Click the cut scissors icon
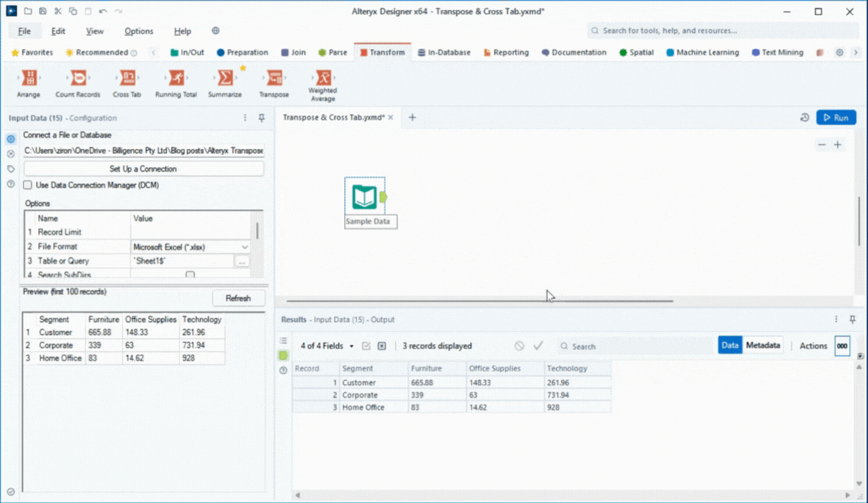The height and width of the screenshot is (503, 868). tap(58, 11)
